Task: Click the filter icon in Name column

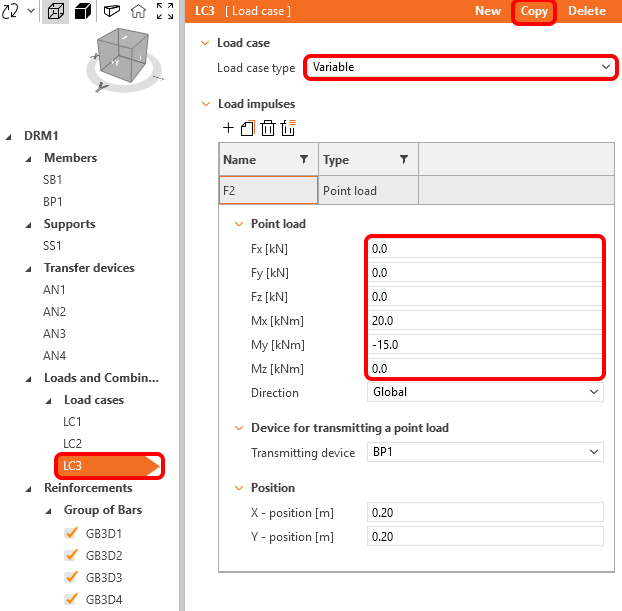Action: tap(304, 160)
